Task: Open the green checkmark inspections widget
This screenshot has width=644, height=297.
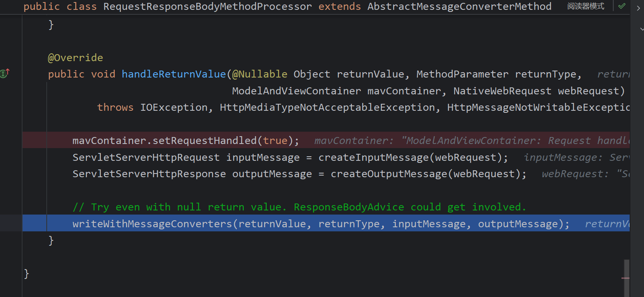Action: (x=622, y=6)
